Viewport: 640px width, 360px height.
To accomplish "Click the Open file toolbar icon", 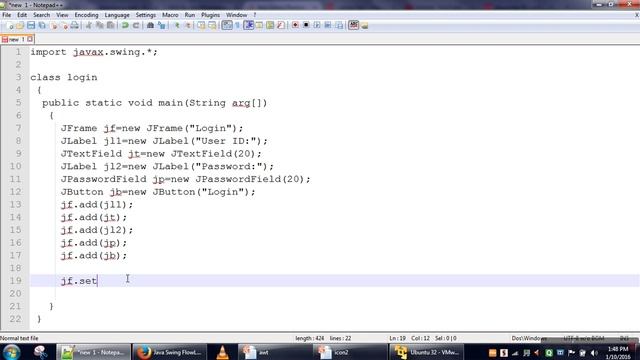I will coord(20,25).
